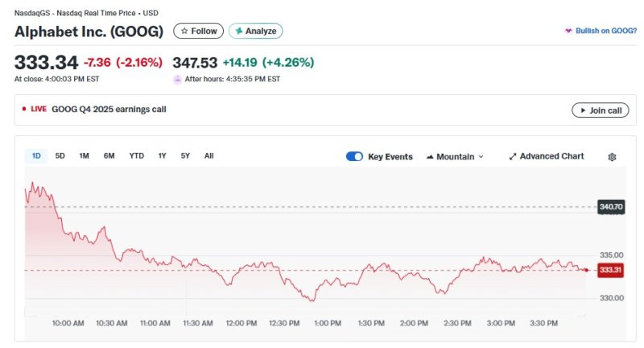The height and width of the screenshot is (348, 644).
Task: Open the Analyze sparkle tool
Action: pos(255,31)
